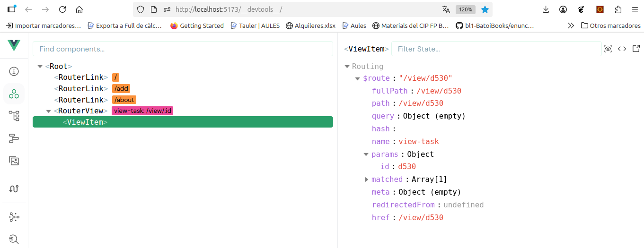Open Otros marcadores folder
This screenshot has width=644, height=248.
tap(611, 26)
